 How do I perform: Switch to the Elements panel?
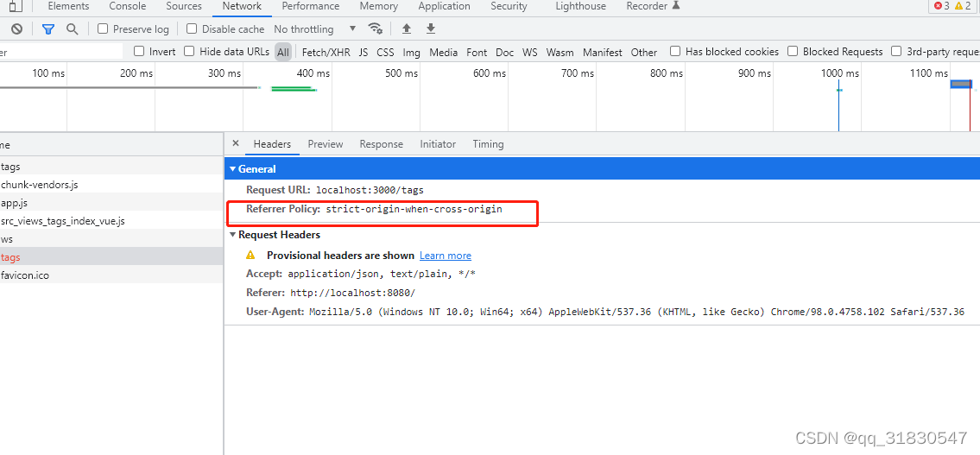click(x=68, y=6)
